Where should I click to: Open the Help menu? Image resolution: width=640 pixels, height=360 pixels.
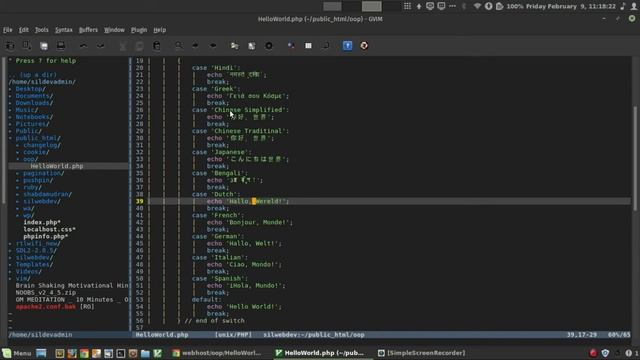(x=160, y=30)
